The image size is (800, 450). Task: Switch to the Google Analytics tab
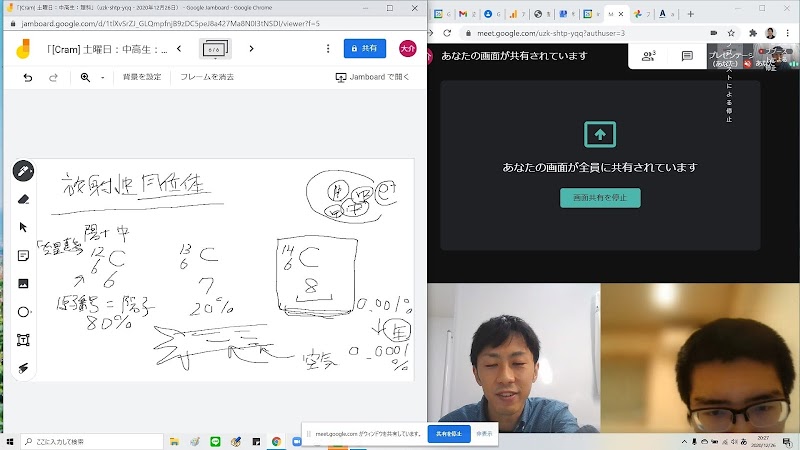(517, 14)
